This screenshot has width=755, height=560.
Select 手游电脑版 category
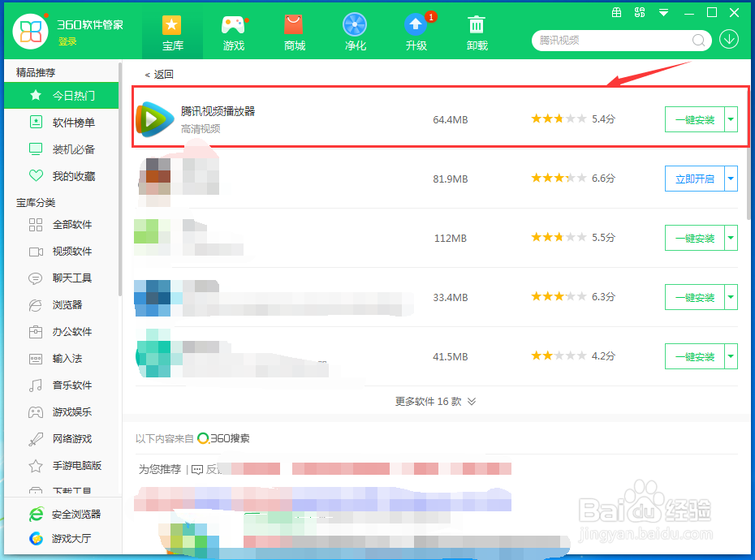pos(61,466)
